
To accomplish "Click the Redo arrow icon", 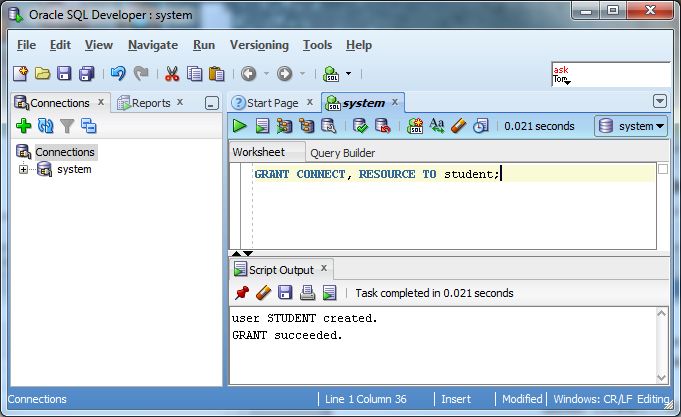I will pos(141,73).
